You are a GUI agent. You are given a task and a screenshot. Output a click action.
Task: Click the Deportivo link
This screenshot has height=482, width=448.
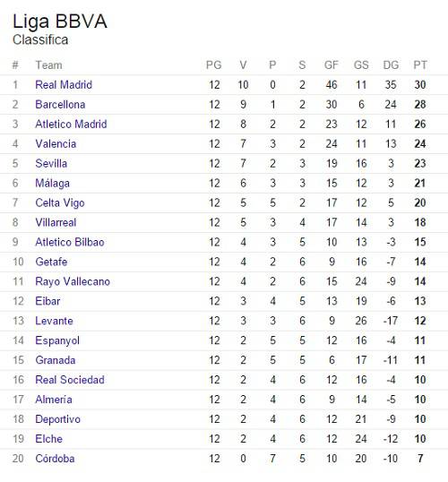[x=58, y=419]
